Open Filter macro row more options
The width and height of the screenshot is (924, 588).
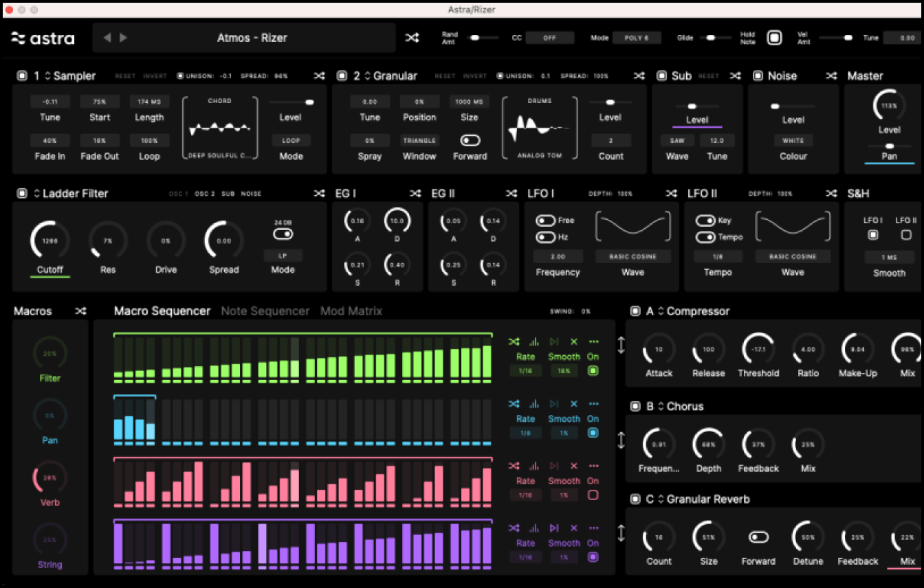593,341
